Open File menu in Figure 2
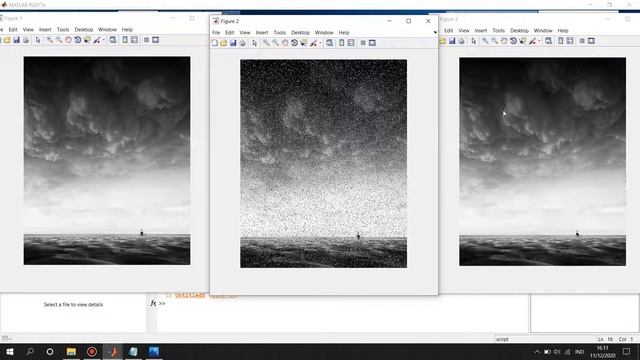The image size is (640, 360). [x=216, y=33]
